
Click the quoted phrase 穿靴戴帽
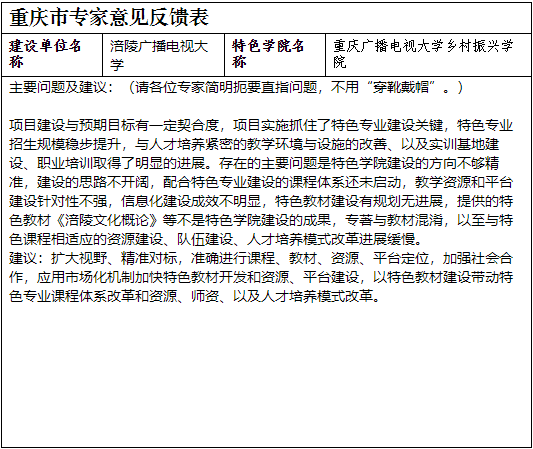401,88
